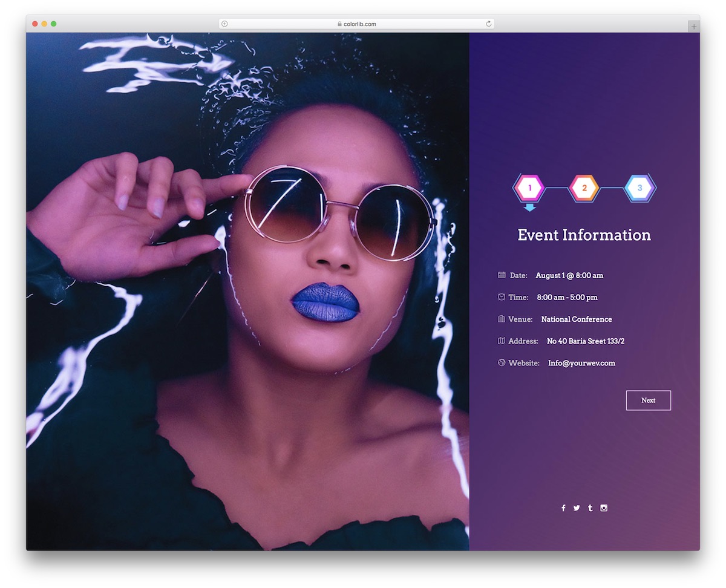Select step 1 hexagon in the progress bar

[529, 188]
